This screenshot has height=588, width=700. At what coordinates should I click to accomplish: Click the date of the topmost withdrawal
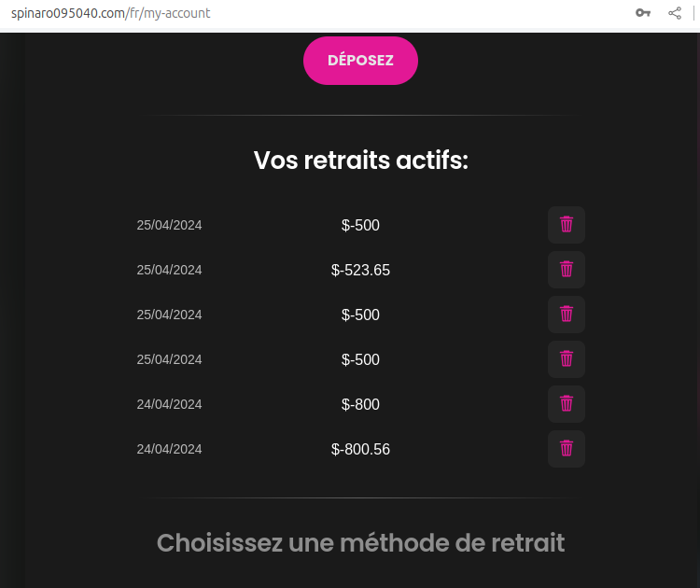coord(169,225)
